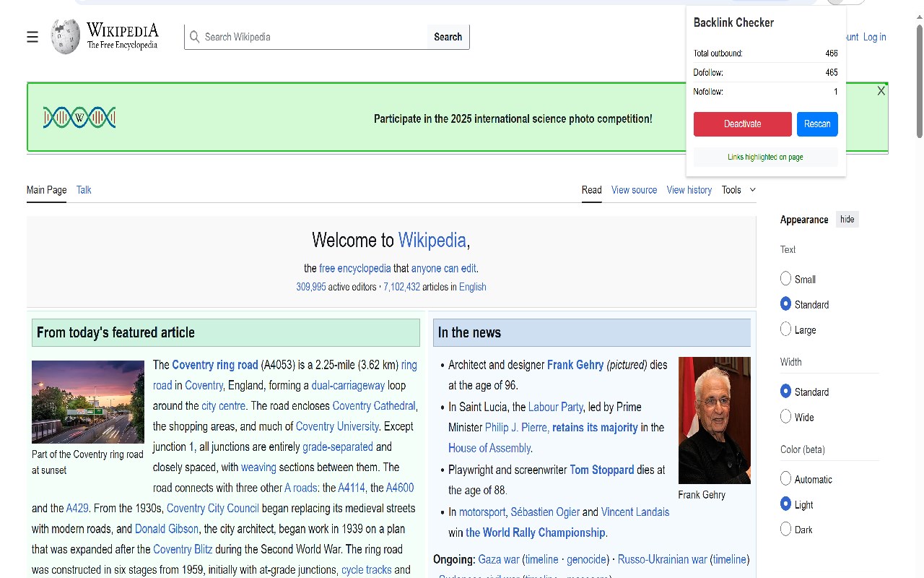
Task: Click the World Rally Championship link
Action: [x=536, y=532]
